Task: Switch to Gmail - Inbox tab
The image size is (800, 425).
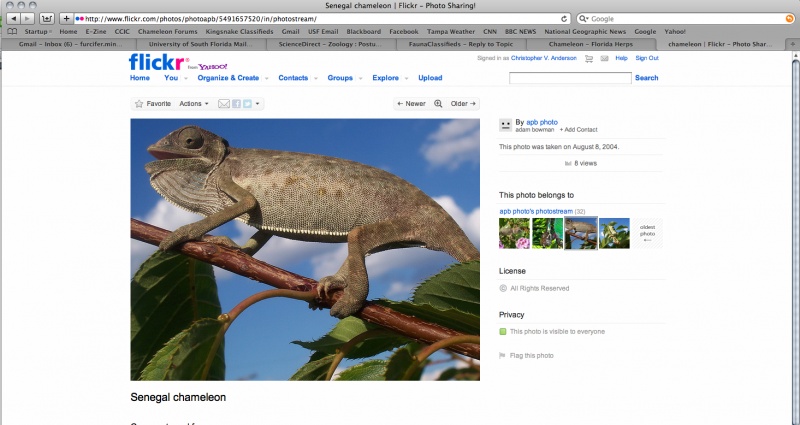Action: [x=70, y=44]
